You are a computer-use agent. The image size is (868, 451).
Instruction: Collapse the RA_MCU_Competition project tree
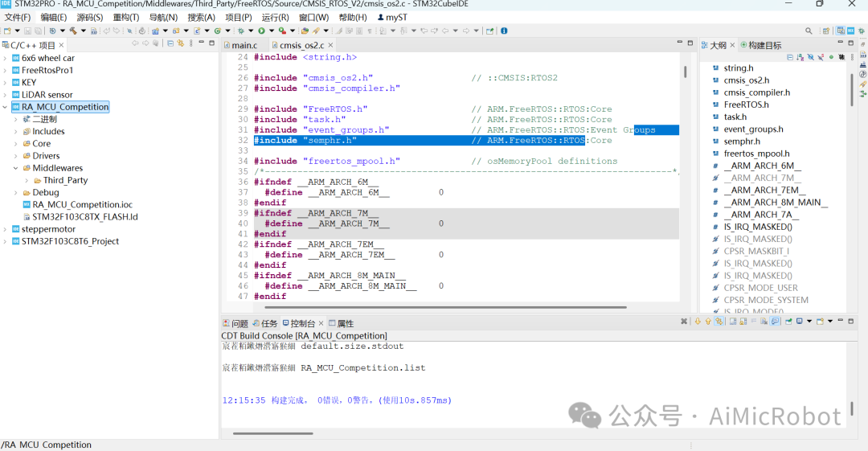point(5,107)
